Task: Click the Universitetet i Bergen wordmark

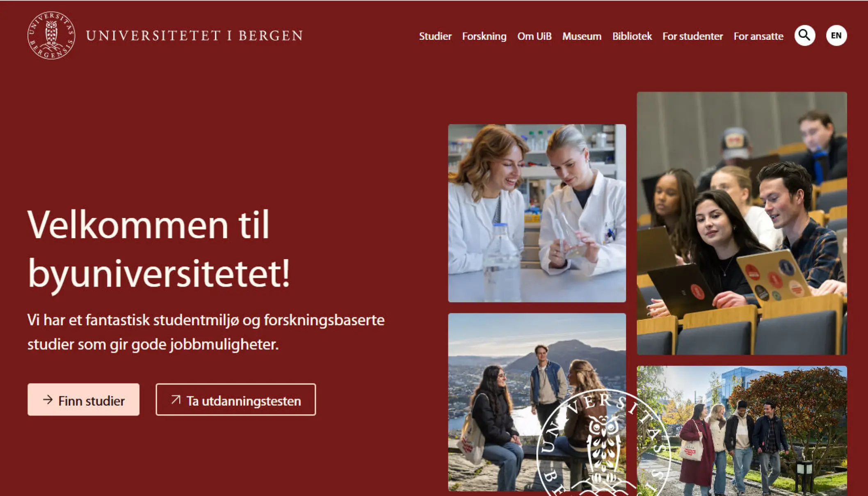Action: (x=194, y=36)
